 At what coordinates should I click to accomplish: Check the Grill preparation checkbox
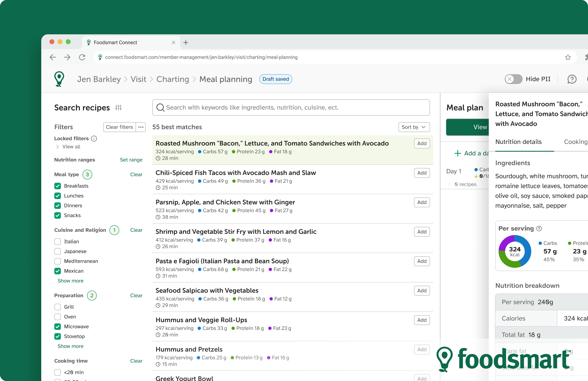click(x=58, y=307)
